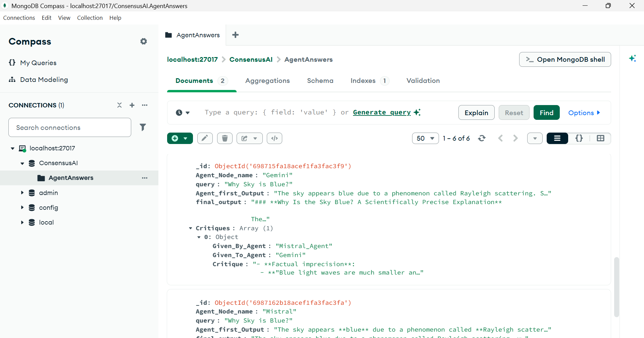The height and width of the screenshot is (338, 644).
Task: Open query history clock dropdown
Action: pos(183,113)
